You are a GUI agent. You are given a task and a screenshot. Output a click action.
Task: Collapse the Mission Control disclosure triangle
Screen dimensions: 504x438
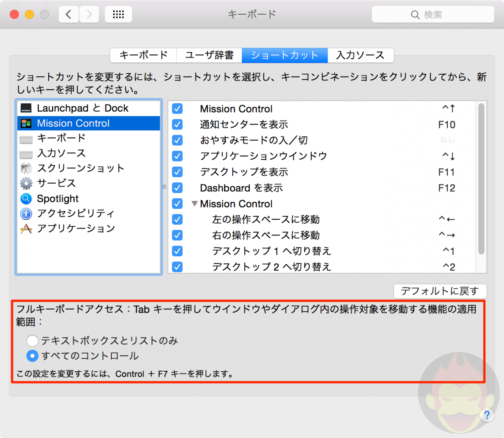pos(194,203)
